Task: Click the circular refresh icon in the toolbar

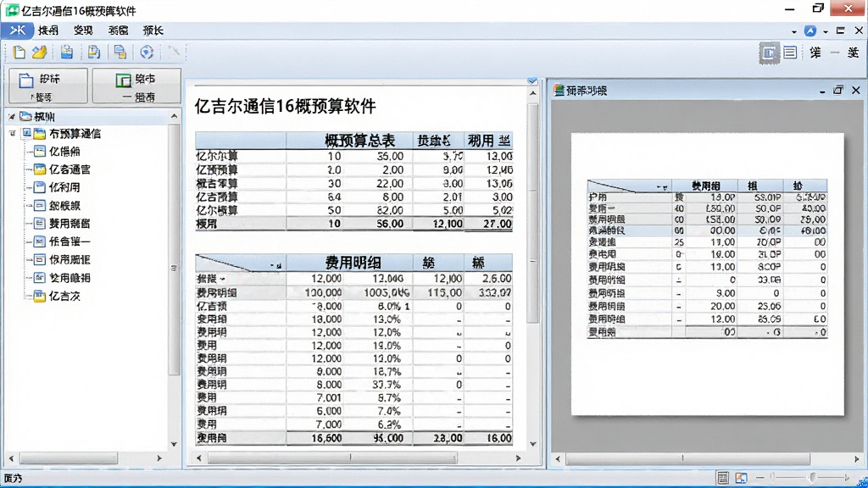Action: click(147, 52)
